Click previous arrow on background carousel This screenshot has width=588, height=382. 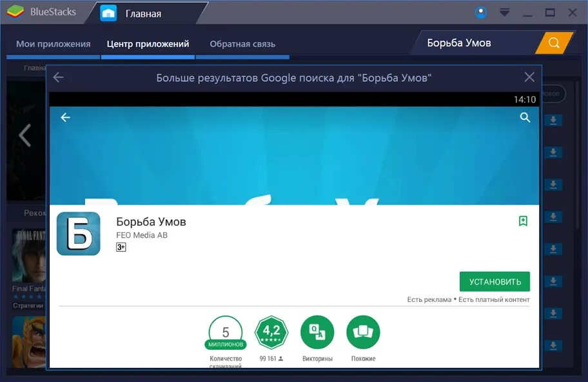[24, 136]
